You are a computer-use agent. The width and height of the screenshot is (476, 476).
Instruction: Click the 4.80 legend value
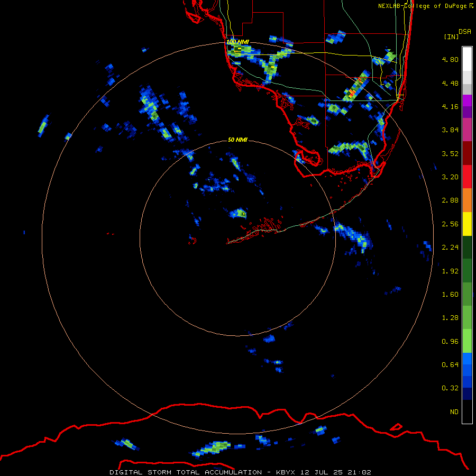[450, 59]
